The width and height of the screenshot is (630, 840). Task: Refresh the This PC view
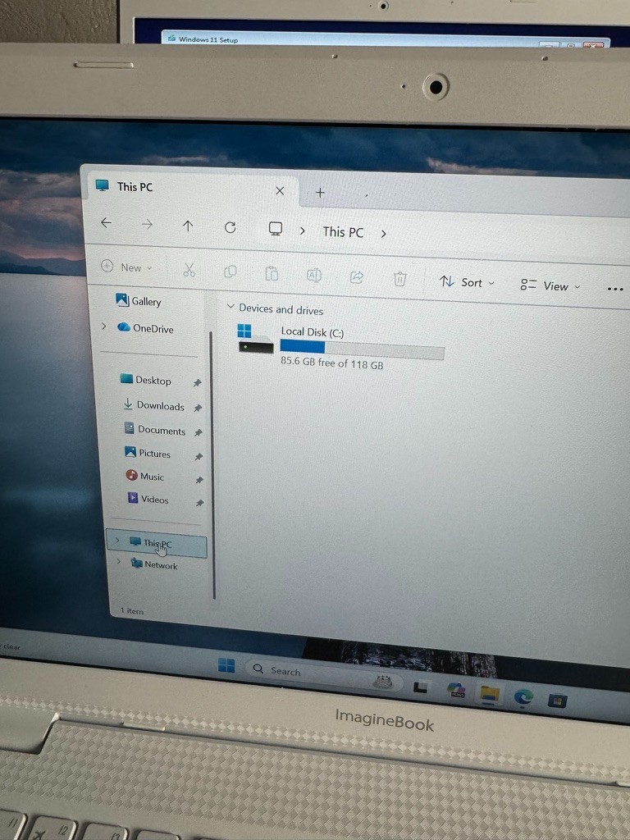click(231, 228)
